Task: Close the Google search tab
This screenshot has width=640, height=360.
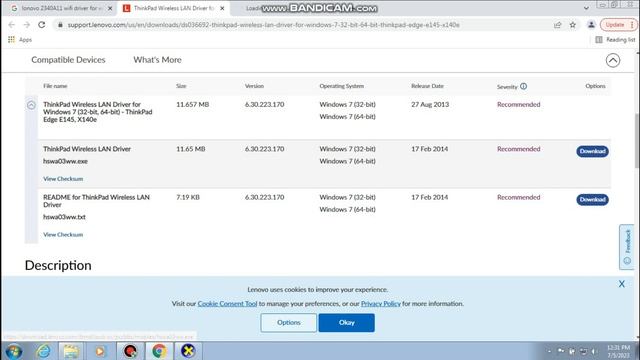Action: [110, 8]
